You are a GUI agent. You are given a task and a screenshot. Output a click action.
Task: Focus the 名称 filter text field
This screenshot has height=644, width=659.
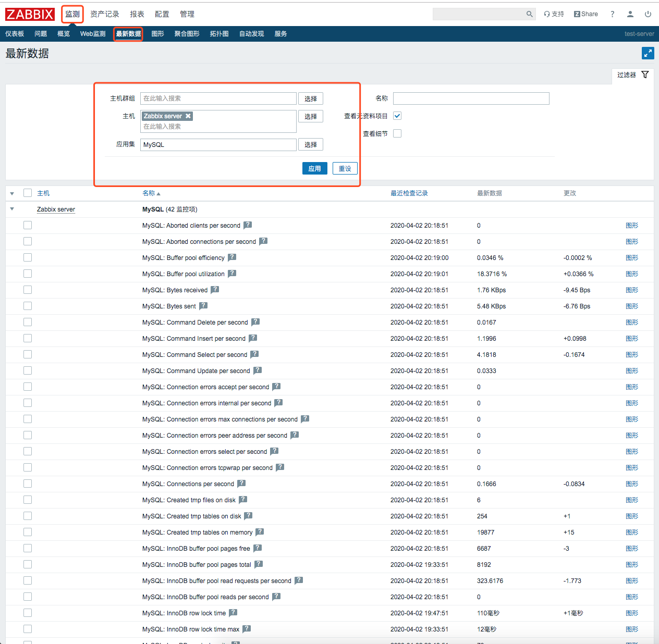click(471, 98)
